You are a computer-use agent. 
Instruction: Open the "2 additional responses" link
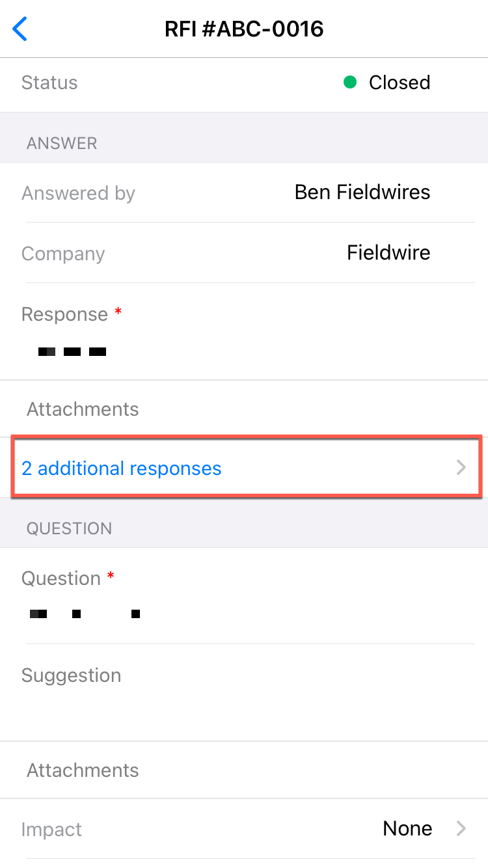122,468
